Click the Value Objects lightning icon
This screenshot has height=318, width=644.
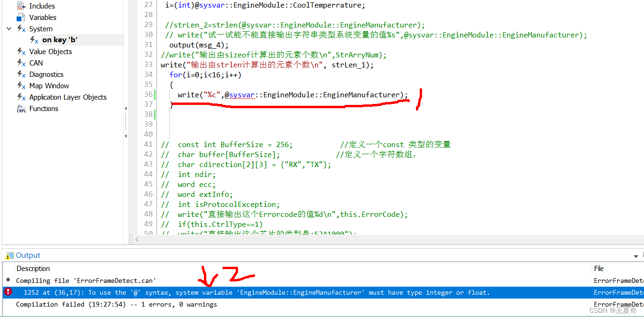21,52
